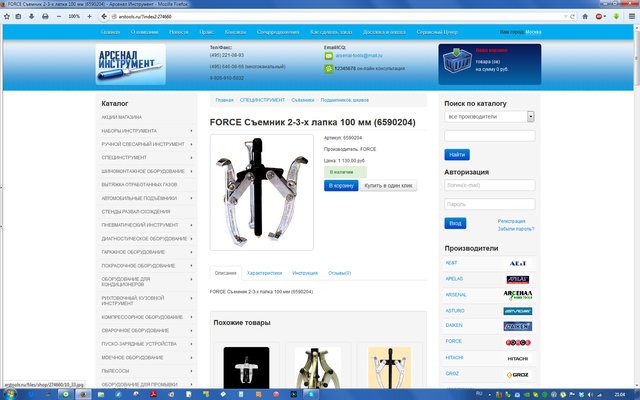Open the Забыли пароль? link
The image size is (640, 400).
[x=516, y=229]
